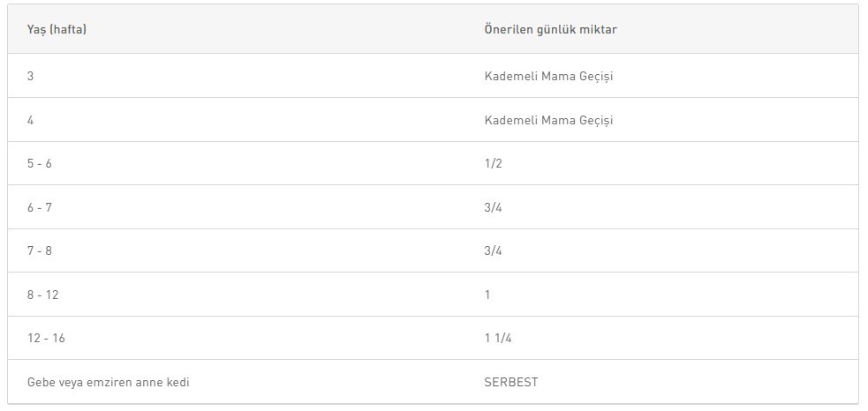Image resolution: width=868 pixels, height=411 pixels.
Task: Click the 1/2 daily amount value
Action: pos(494,164)
